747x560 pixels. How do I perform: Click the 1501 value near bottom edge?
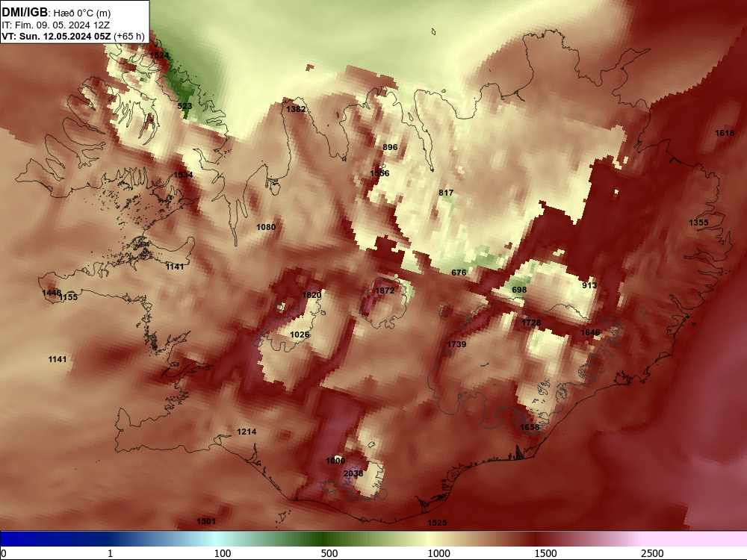(x=206, y=521)
